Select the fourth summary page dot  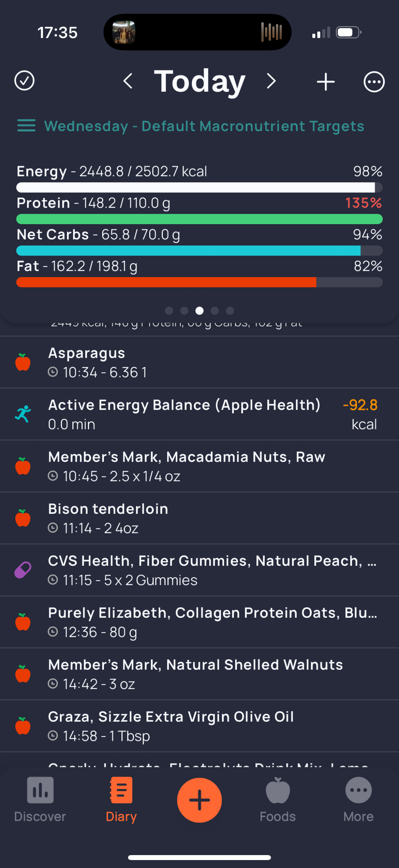[x=215, y=311]
